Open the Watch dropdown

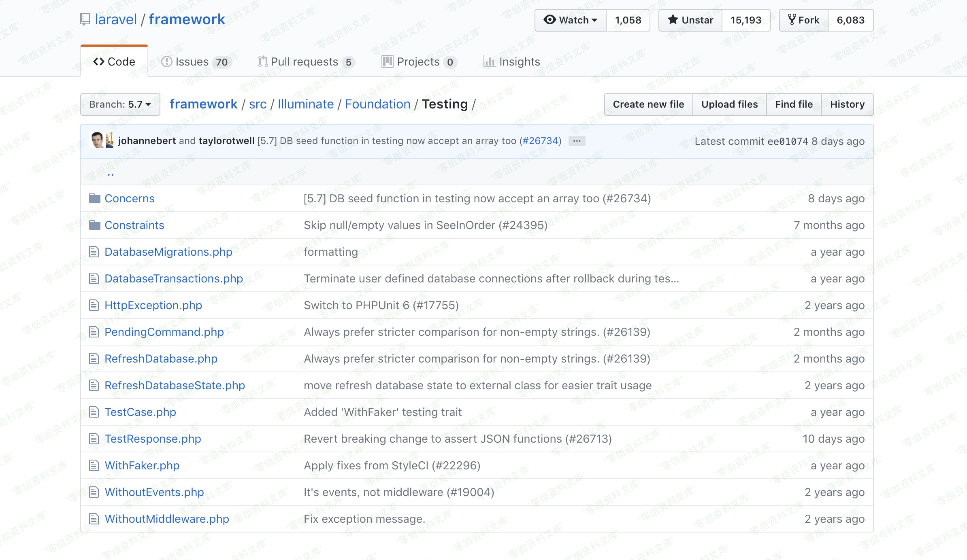[571, 20]
